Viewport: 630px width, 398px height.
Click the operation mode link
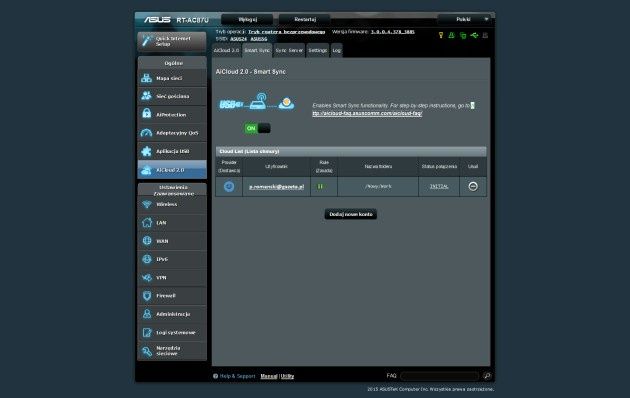286,32
